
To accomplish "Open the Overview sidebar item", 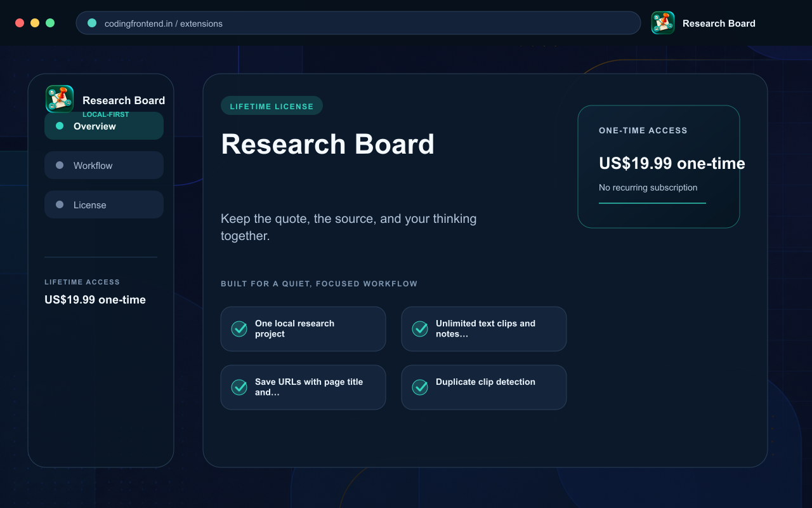I will coord(104,126).
